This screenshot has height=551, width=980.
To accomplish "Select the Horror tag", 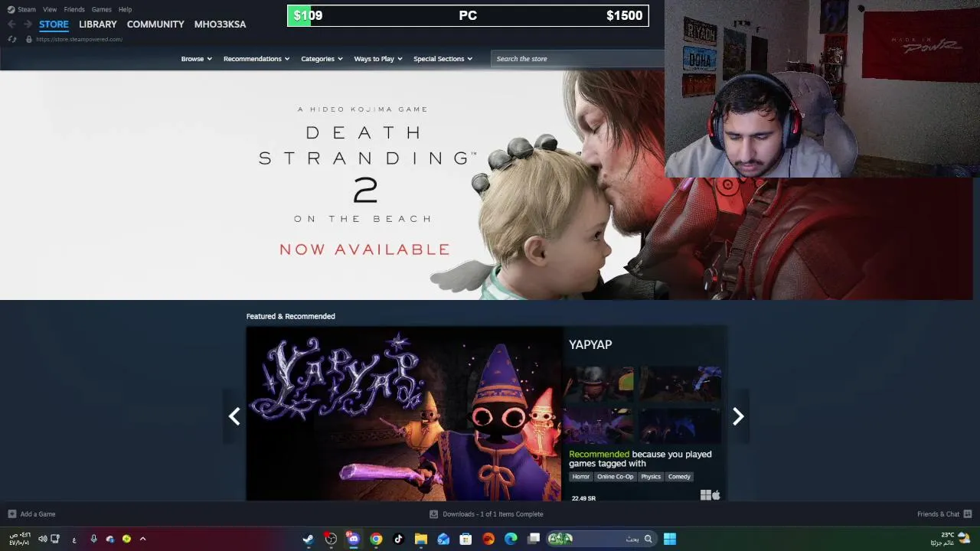I will (581, 477).
